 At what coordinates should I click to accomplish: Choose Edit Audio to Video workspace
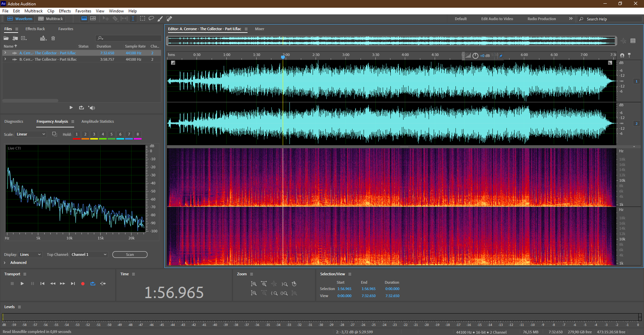point(497,19)
